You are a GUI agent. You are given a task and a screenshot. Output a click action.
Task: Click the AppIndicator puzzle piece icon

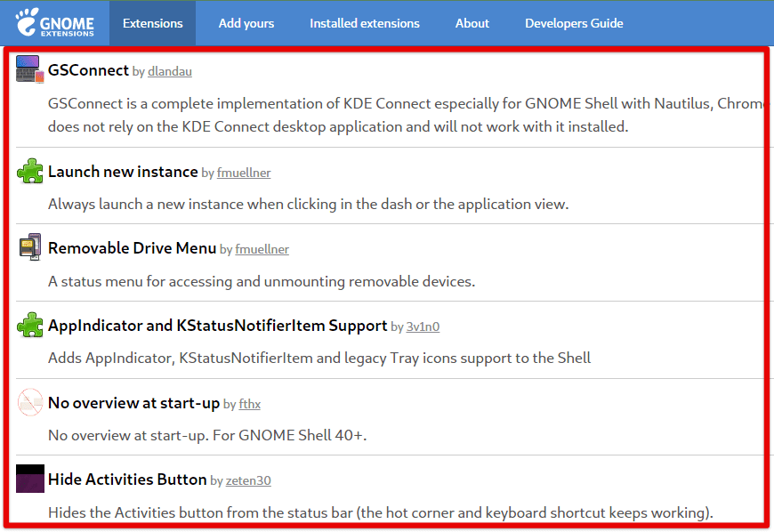click(30, 325)
